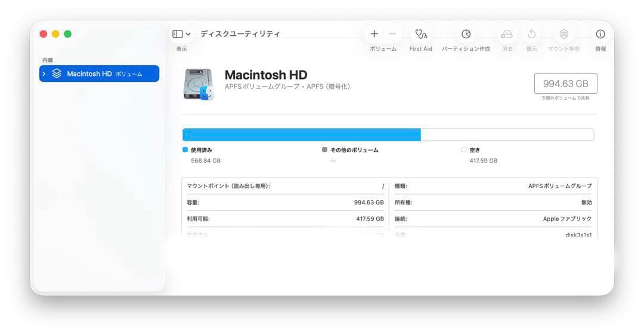Click the 内蔵 sidebar section header
The height and width of the screenshot is (335, 644).
48,60
